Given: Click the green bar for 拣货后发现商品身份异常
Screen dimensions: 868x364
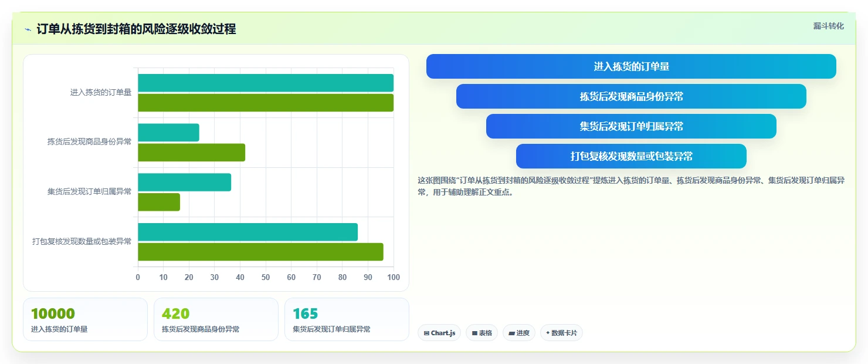Looking at the screenshot, I should coord(192,153).
